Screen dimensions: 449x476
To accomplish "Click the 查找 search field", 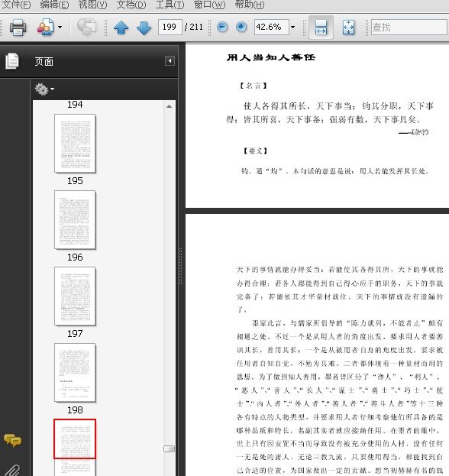I will tap(409, 27).
